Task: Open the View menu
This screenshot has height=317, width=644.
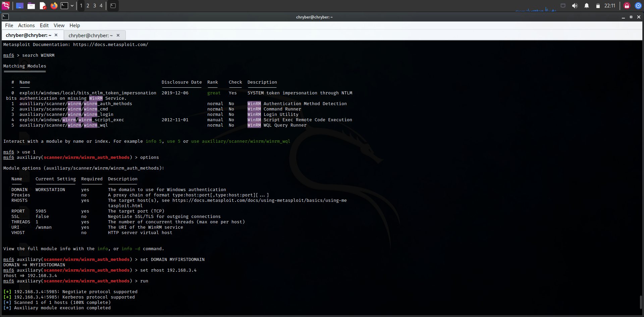Action: click(x=59, y=26)
